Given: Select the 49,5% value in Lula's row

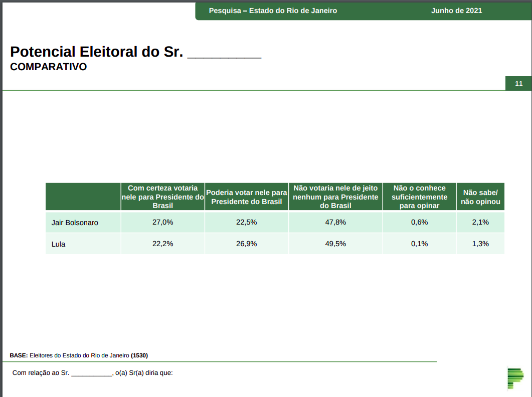Looking at the screenshot, I should click(335, 244).
